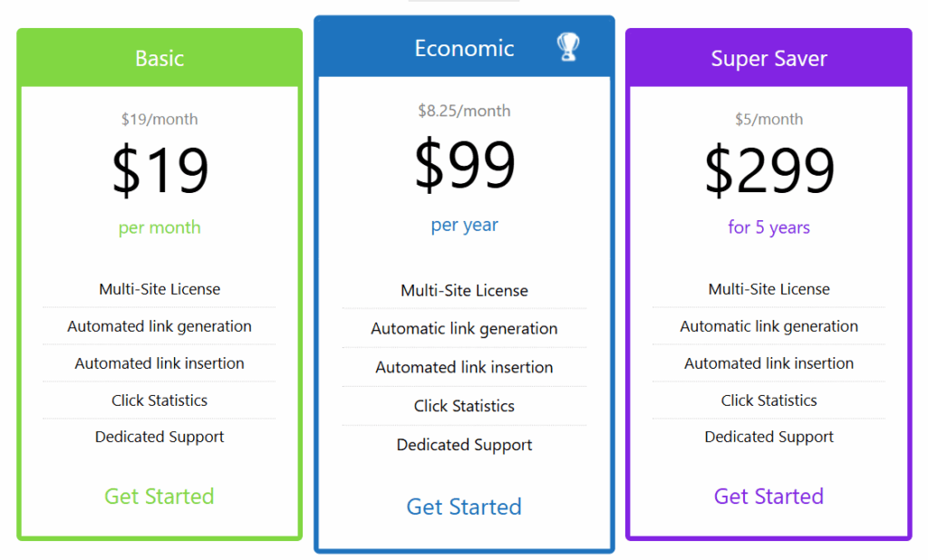Click Automated link insertion in Economic plan
Screen dimensions: 928x560
[x=464, y=367]
